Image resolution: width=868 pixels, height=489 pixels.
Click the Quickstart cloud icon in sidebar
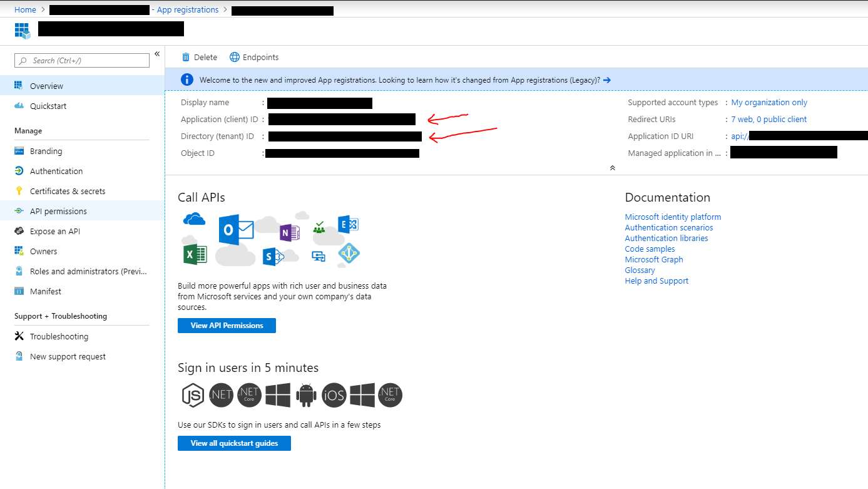pyautogui.click(x=19, y=106)
